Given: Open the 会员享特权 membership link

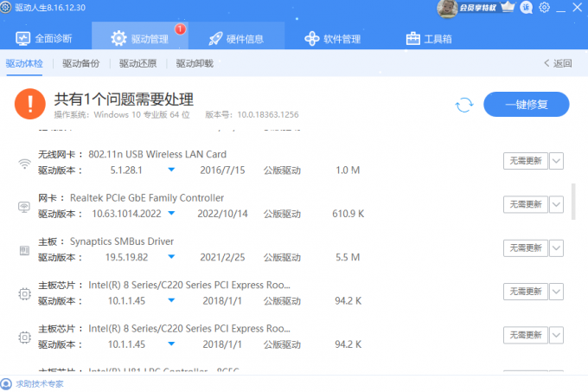Looking at the screenshot, I should tap(477, 8).
